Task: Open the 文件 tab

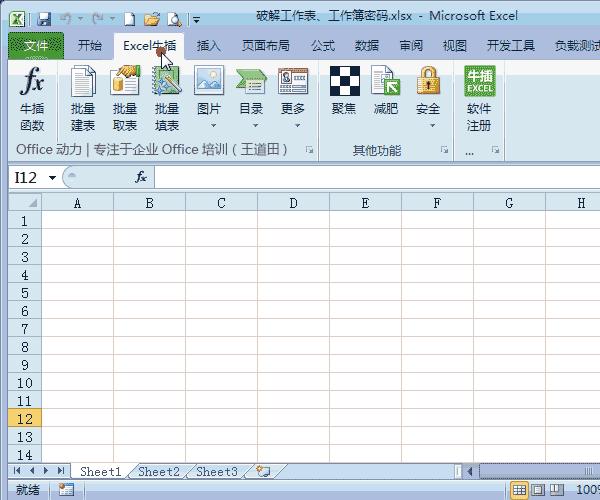Action: click(36, 46)
